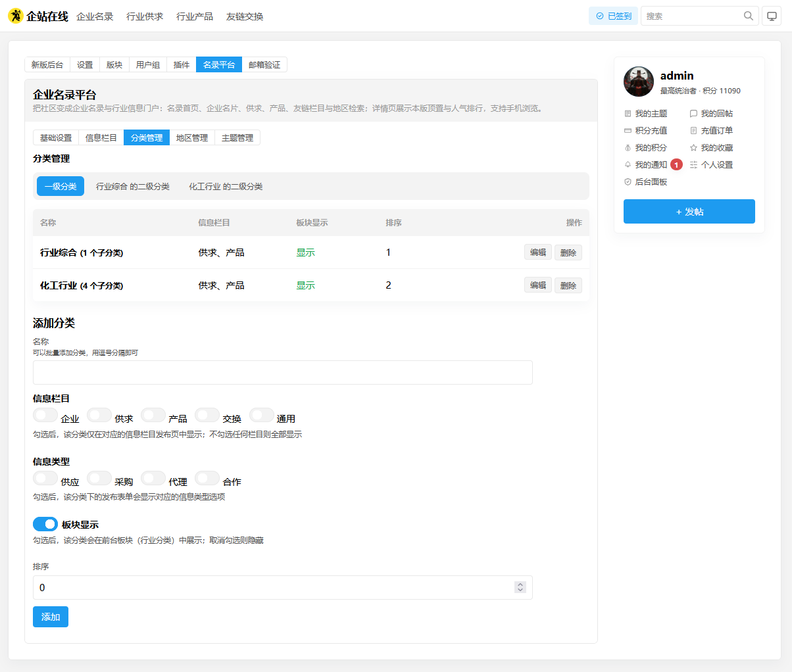Enable the 企业 column toggle
792x672 pixels.
pos(45,415)
